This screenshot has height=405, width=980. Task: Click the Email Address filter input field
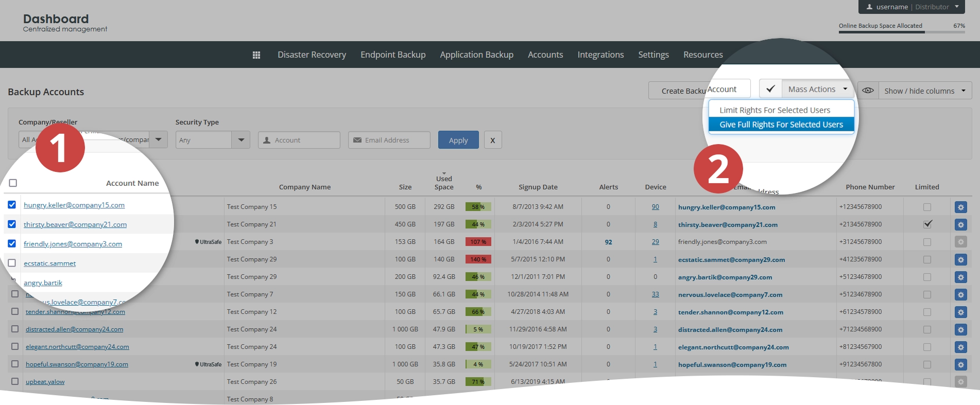click(389, 140)
